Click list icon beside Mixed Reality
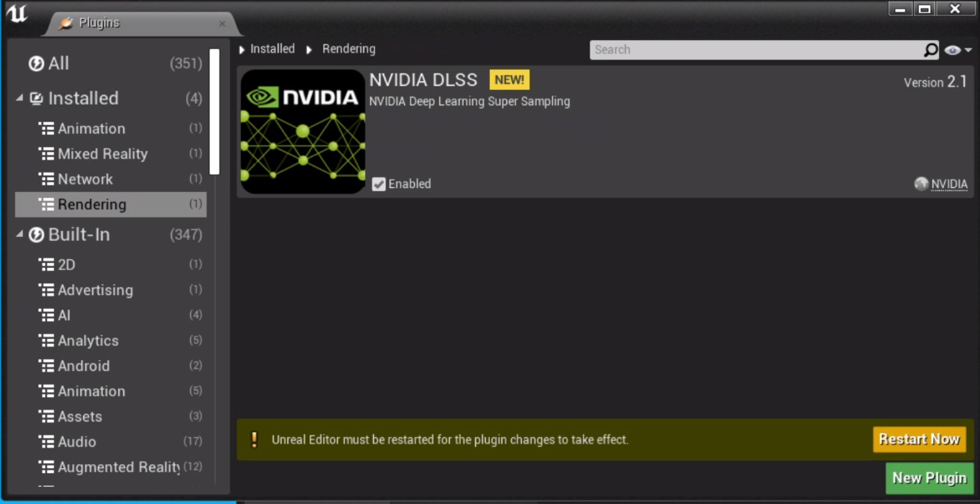The image size is (980, 504). pos(47,154)
